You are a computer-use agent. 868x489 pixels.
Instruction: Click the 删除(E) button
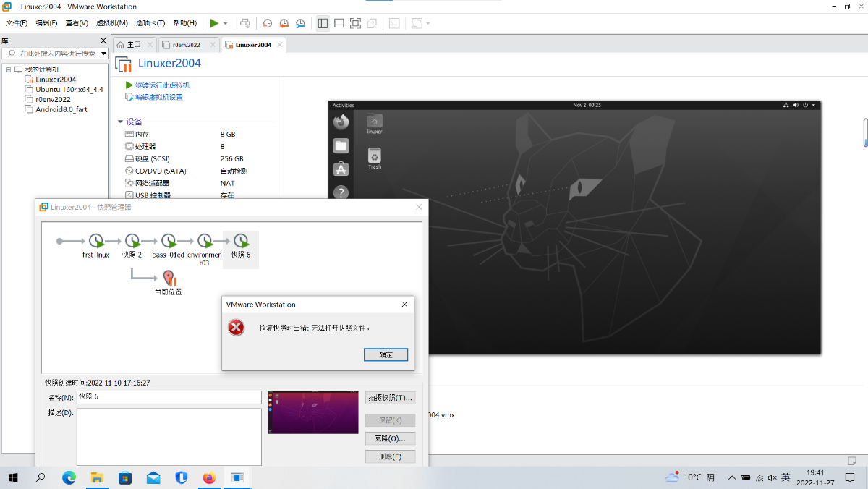tap(391, 456)
